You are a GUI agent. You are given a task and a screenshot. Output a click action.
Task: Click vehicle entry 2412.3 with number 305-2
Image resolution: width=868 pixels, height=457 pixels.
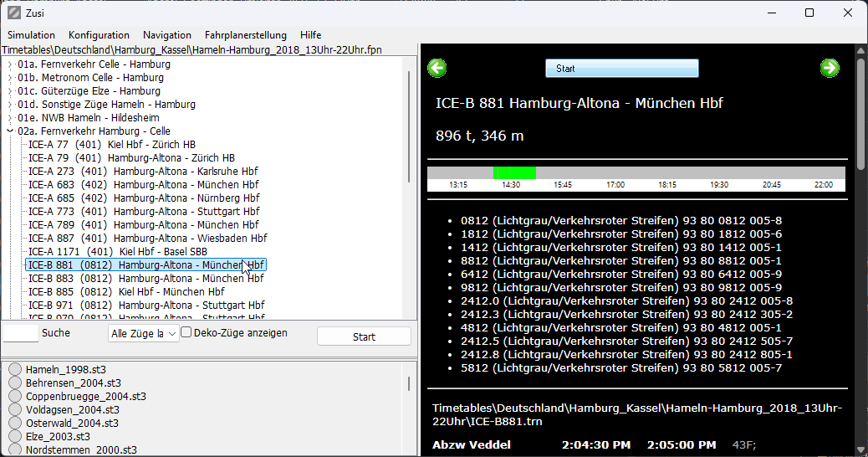[x=626, y=314]
